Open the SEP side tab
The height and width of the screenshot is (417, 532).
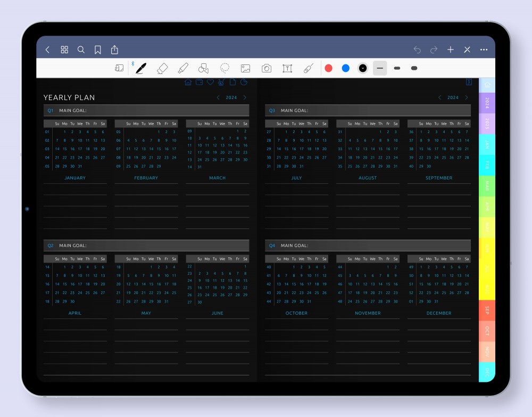pyautogui.click(x=487, y=310)
